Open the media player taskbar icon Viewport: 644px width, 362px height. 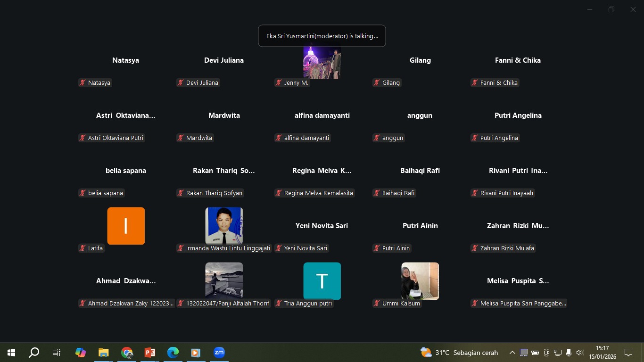(196, 353)
